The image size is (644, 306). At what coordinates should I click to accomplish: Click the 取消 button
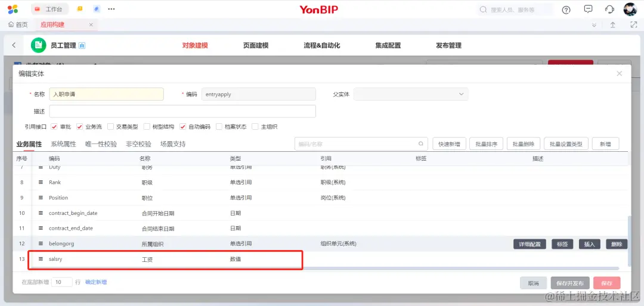(534, 283)
